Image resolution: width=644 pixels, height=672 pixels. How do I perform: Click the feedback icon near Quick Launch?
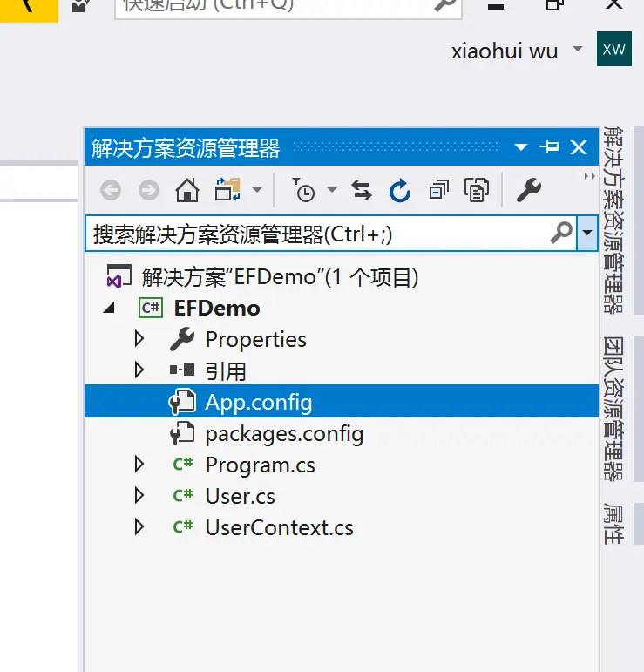(81, 6)
